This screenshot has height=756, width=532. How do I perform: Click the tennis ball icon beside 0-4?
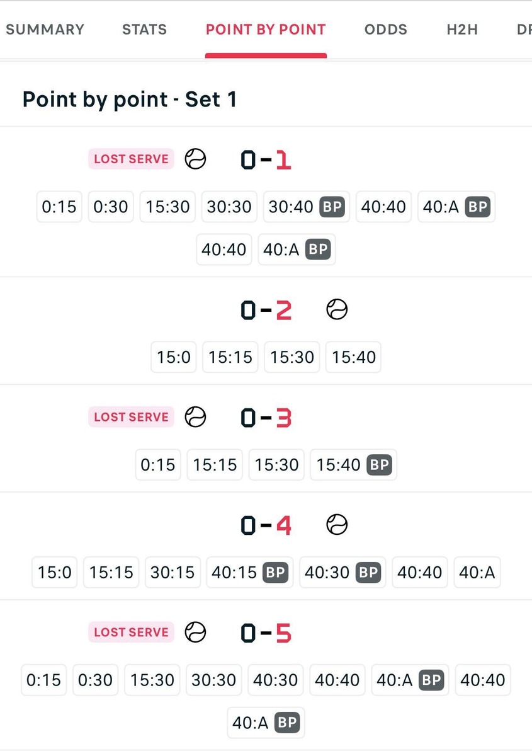(337, 524)
